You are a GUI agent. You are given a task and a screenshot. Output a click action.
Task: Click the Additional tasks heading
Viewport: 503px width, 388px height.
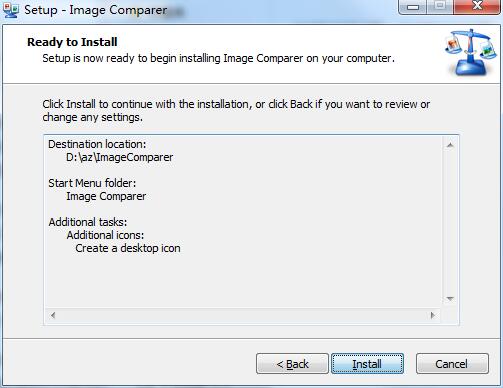point(88,222)
